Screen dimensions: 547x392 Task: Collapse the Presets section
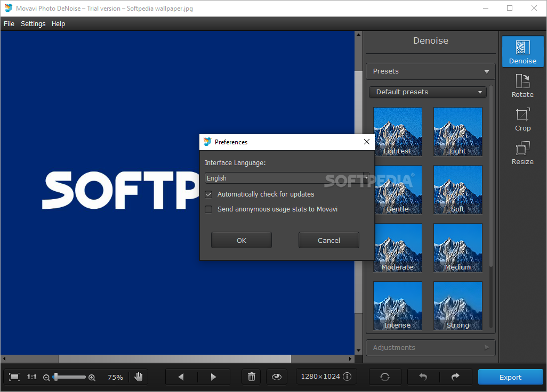(430, 71)
